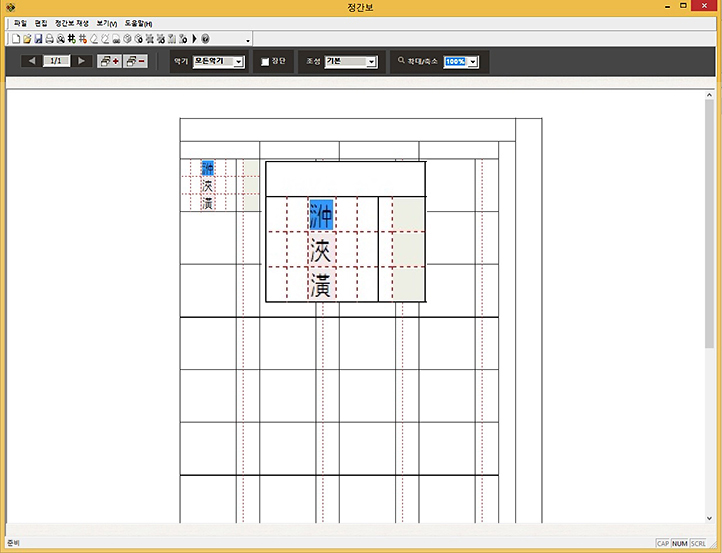Select the highlighted 㳞 note in the enlarged cell
The width and height of the screenshot is (722, 553).
(x=321, y=215)
